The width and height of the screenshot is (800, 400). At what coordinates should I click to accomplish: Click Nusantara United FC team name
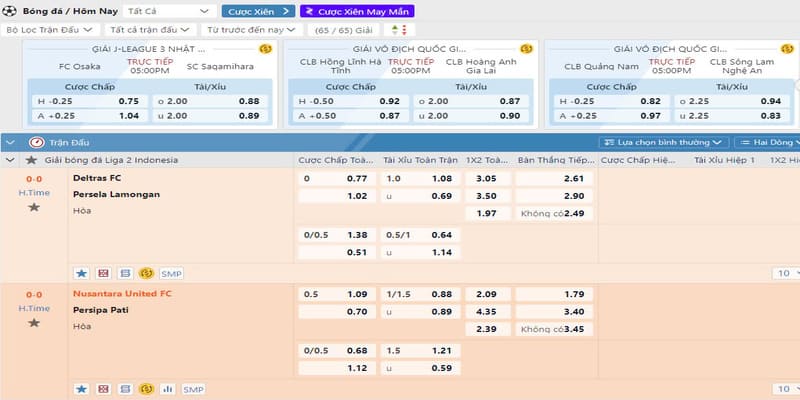click(122, 294)
